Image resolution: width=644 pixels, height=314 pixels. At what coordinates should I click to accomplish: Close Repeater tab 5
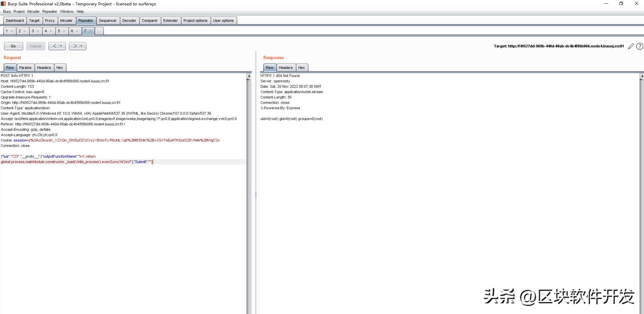(64, 31)
